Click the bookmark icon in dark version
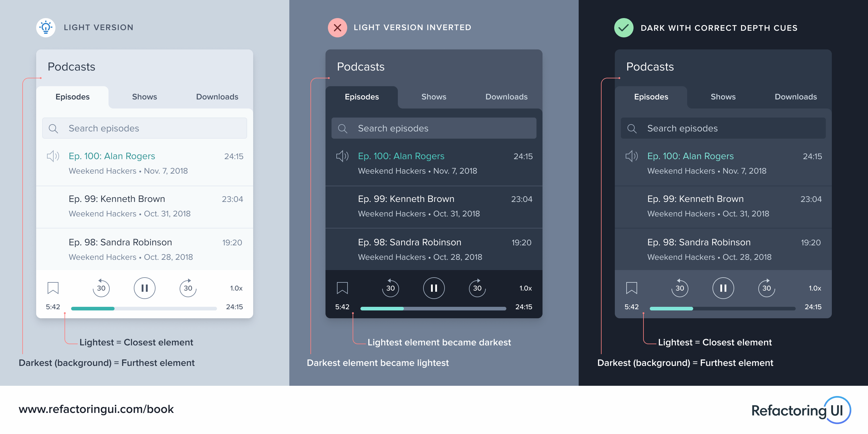868x434 pixels. point(631,287)
